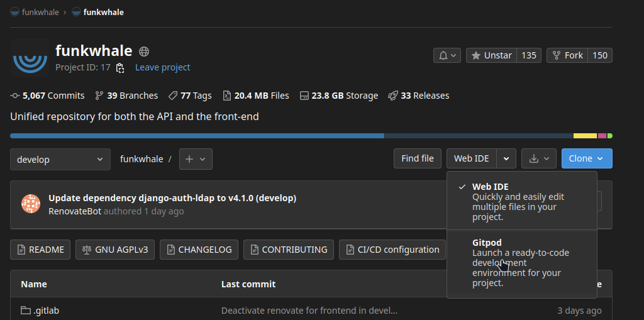Fork the funkwhale project

(567, 55)
